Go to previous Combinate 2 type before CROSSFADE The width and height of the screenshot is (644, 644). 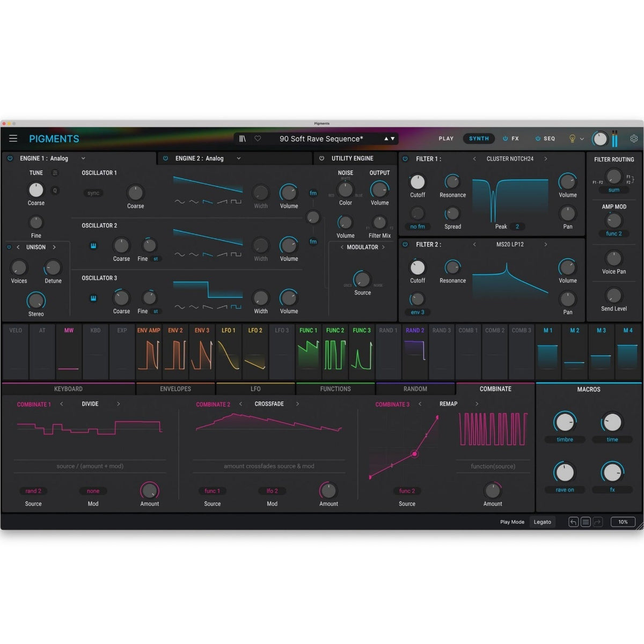click(x=240, y=404)
